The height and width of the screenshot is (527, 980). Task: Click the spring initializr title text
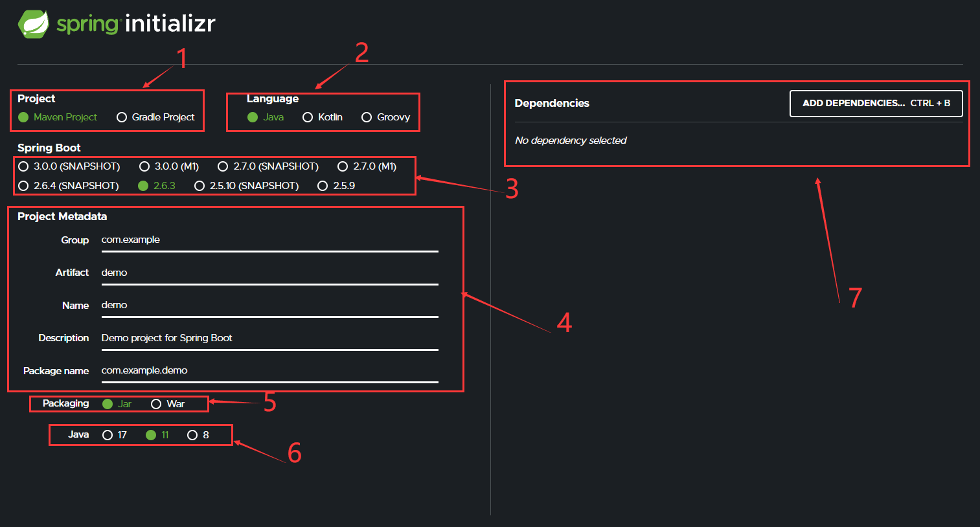pos(136,24)
